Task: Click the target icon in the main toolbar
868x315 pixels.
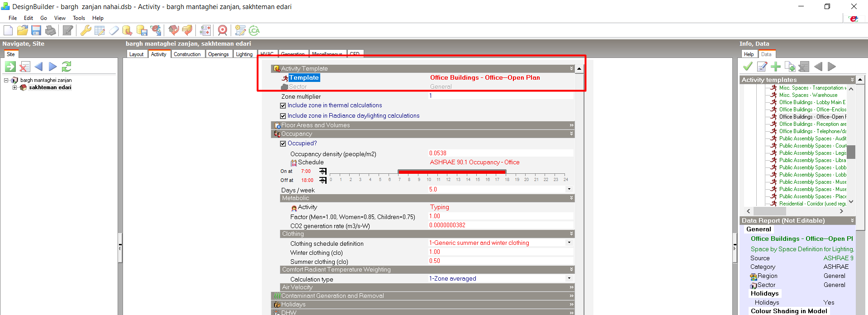Action: coord(223,30)
